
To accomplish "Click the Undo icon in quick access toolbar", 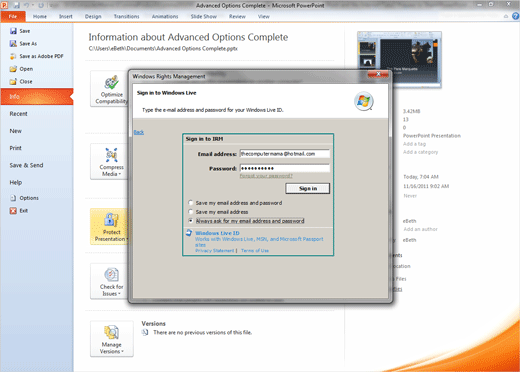I will coord(26,5).
